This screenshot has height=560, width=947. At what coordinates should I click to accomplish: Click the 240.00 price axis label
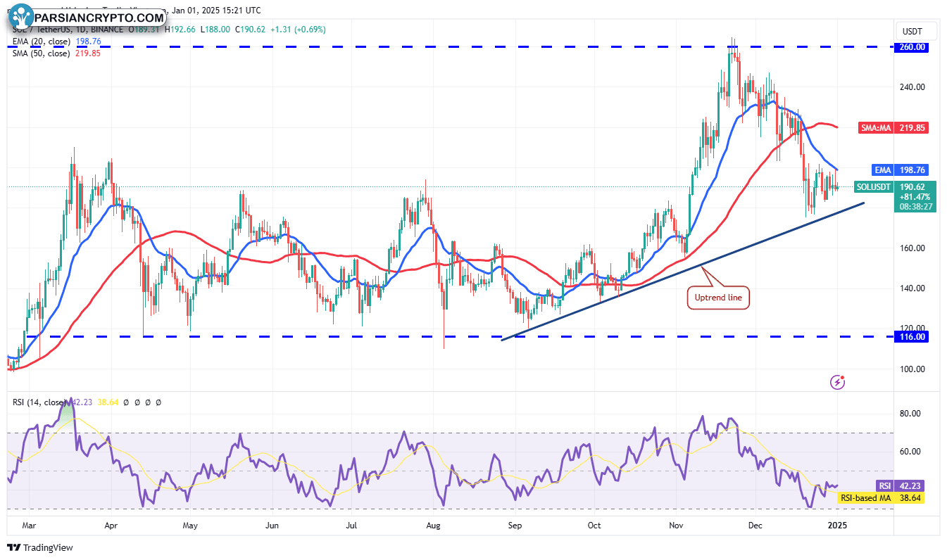pos(914,87)
